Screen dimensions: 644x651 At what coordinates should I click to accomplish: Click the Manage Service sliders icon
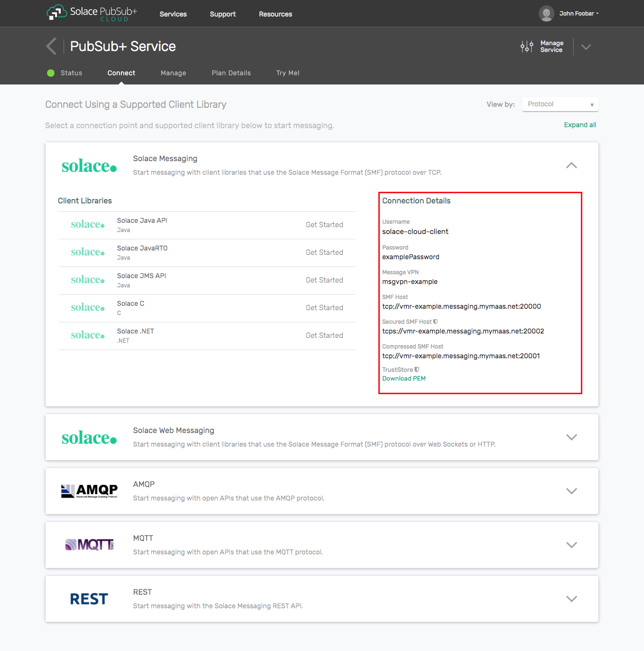pos(526,47)
